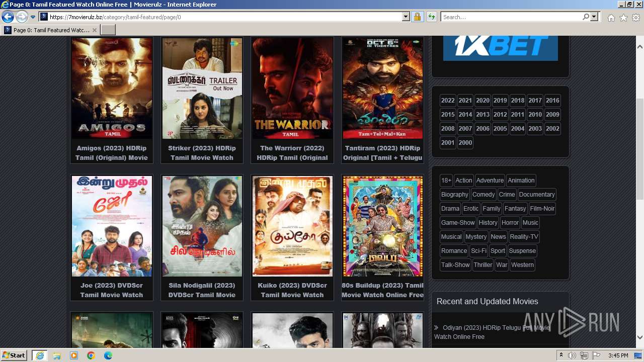
Task: Select the 2022 year filter
Action: point(448,101)
